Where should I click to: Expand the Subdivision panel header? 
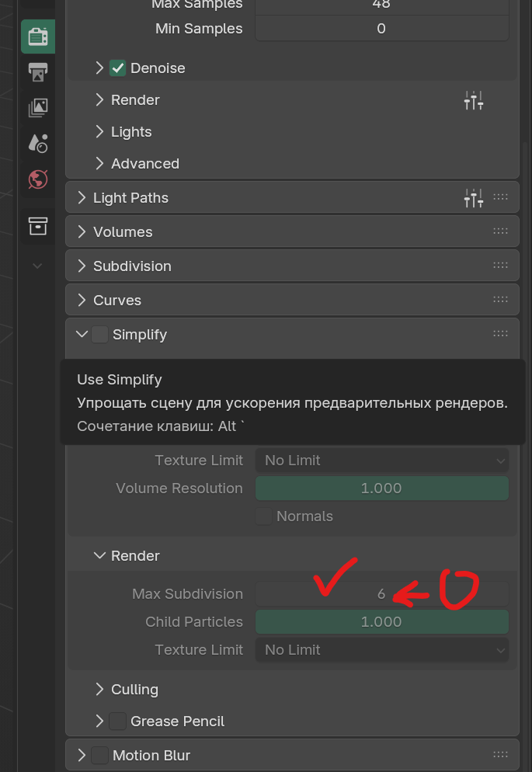coord(131,266)
